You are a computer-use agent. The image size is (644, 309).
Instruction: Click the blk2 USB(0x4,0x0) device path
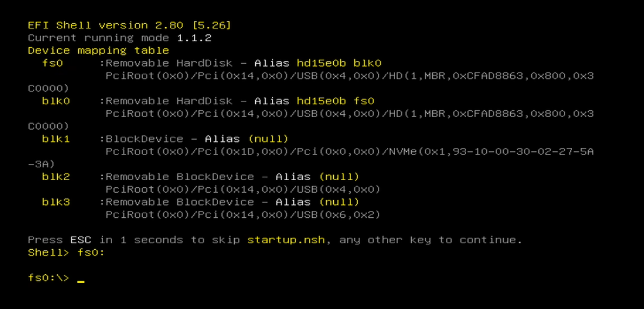[242, 189]
